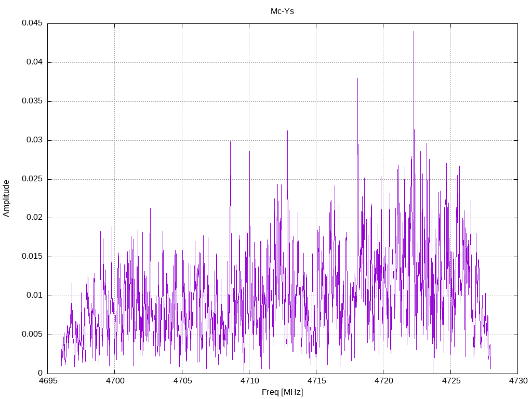
Task: Click the tallest peak near 4722 MHz
Action: (414, 32)
